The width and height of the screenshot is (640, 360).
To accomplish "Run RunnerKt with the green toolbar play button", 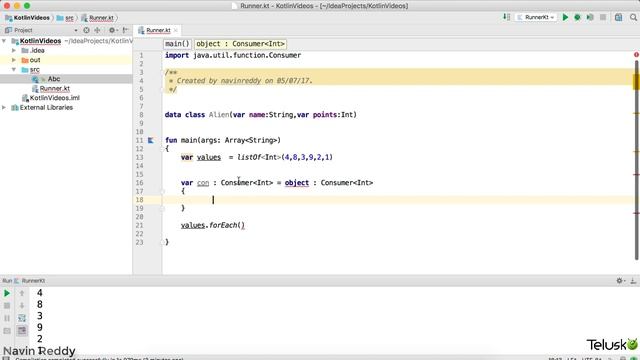I will tap(565, 18).
